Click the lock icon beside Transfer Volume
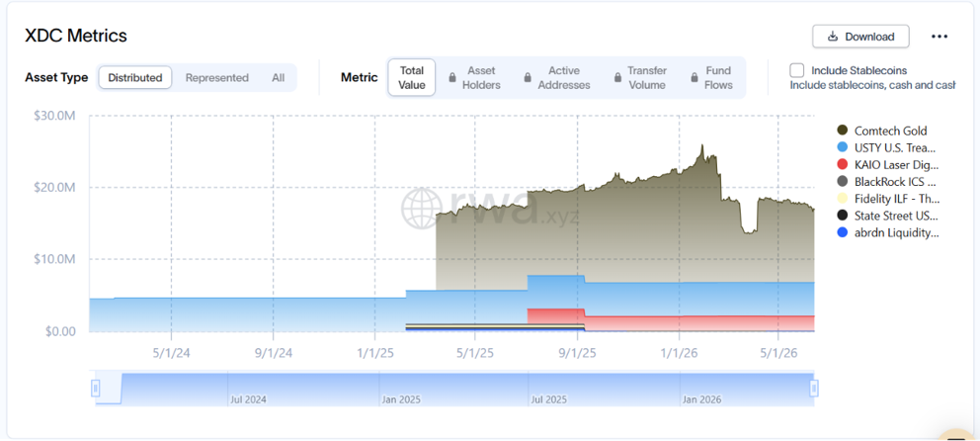 (615, 78)
